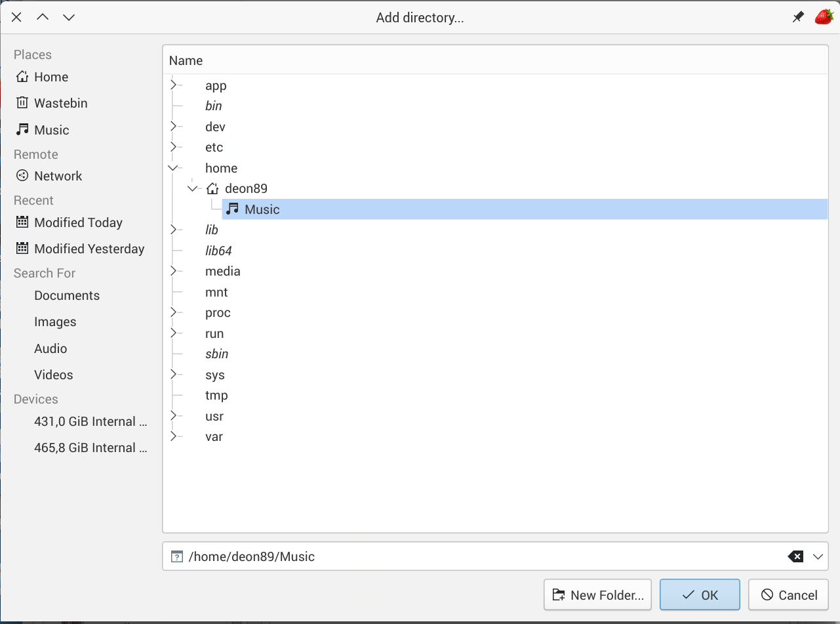The image size is (840, 624).
Task: Expand the app folder
Action: (x=174, y=85)
